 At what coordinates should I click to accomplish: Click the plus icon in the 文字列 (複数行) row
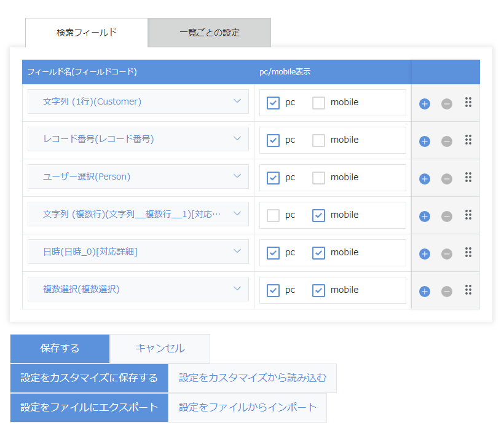(x=424, y=217)
